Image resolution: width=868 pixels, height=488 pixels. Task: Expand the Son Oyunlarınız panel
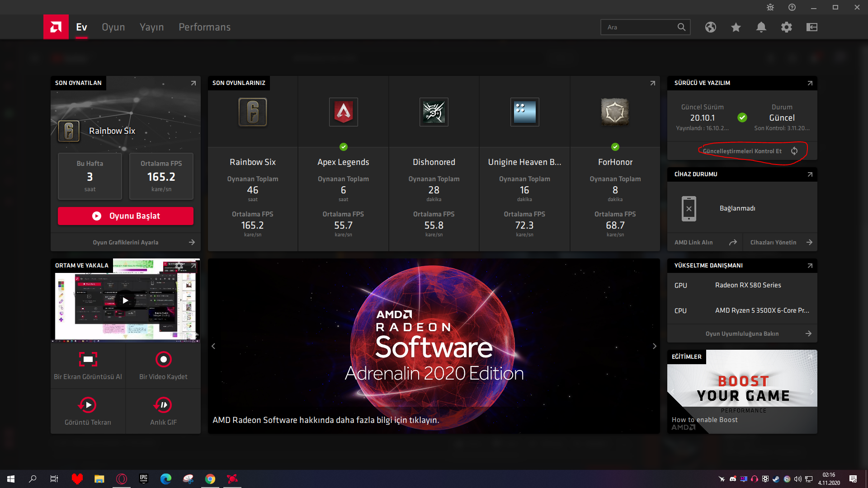[x=653, y=83]
